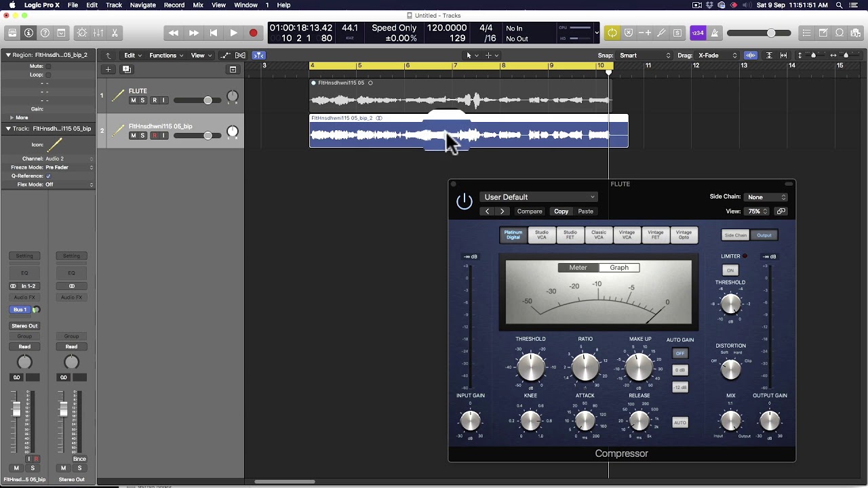The height and width of the screenshot is (488, 868).
Task: Open the View dropdown in Tracks area
Action: coord(200,55)
